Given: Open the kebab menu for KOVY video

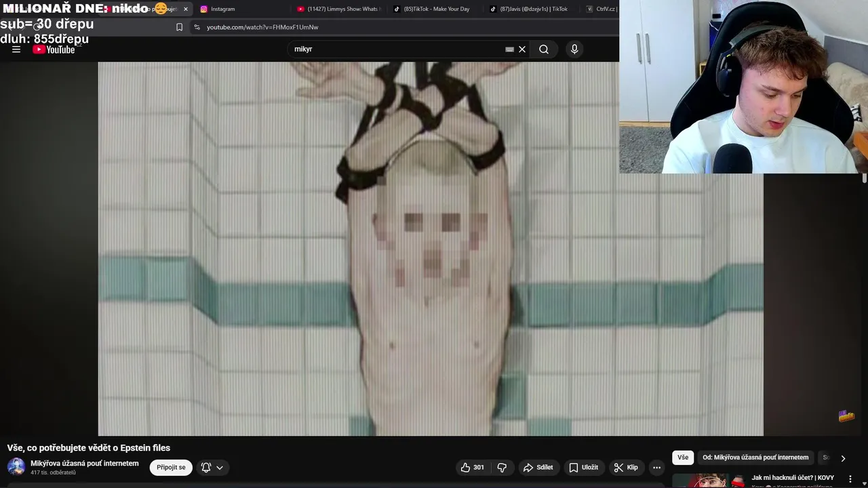Looking at the screenshot, I should click(850, 479).
